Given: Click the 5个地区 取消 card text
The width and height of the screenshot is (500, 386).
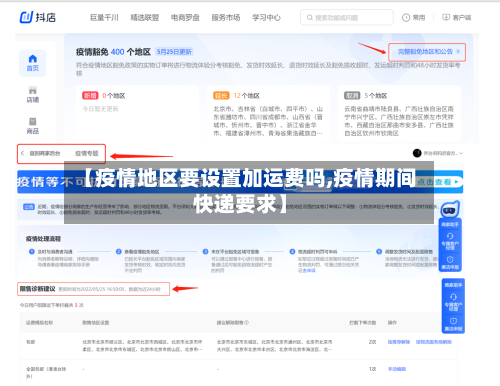Looking at the screenshot, I should tap(376, 96).
